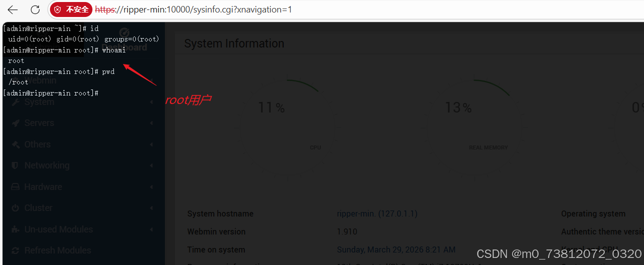Viewport: 644px width, 265px height.
Task: Click the uid=0(root) output line
Action: click(x=83, y=39)
